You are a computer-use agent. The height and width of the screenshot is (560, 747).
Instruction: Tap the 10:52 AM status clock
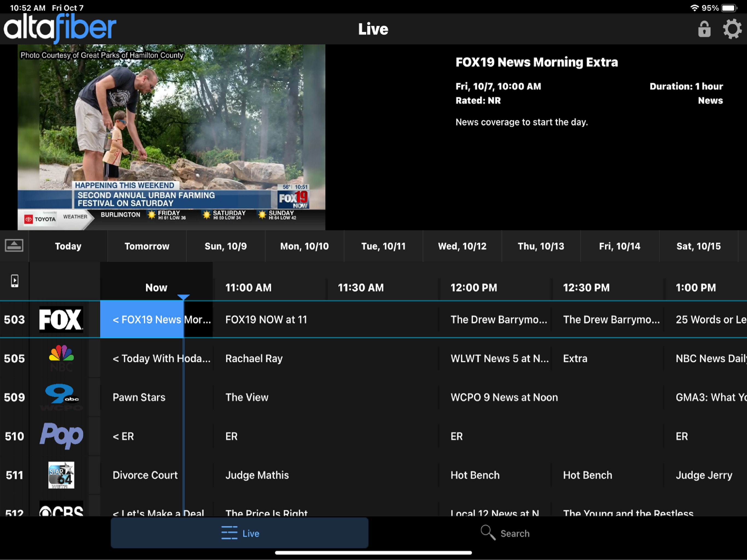point(28,8)
